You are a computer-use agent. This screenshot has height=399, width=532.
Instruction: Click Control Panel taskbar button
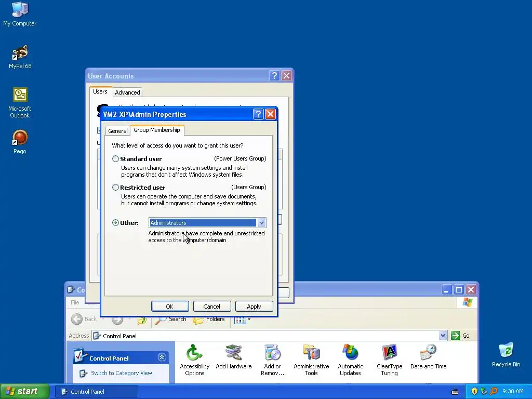(96, 392)
